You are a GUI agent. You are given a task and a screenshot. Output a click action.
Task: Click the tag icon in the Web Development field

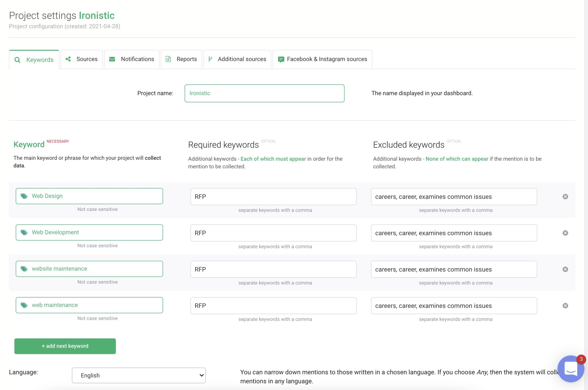click(x=24, y=232)
